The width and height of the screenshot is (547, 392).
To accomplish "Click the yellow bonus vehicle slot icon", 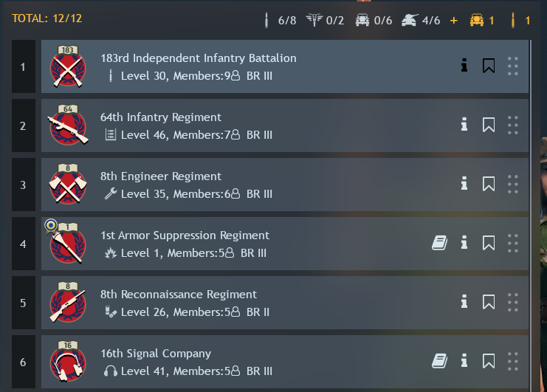I will coord(477,20).
